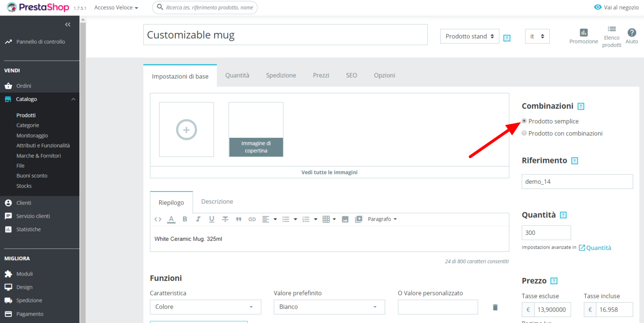Screen dimensions: 644x323
Task: Open Colore caratteristica dropdown
Action: coord(205,307)
